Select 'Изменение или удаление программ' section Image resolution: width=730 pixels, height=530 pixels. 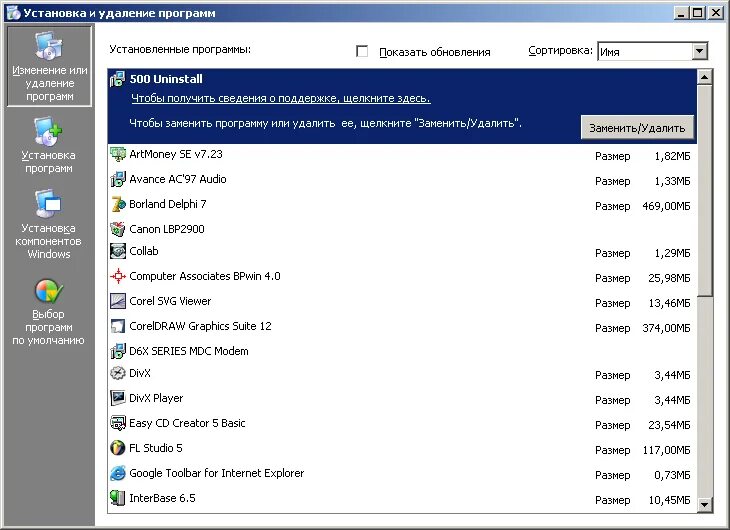(x=48, y=66)
